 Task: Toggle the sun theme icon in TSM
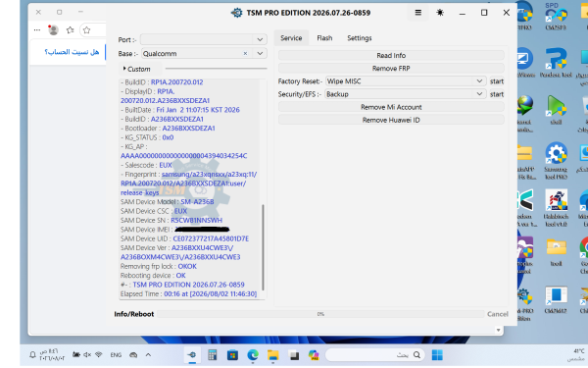pos(440,13)
